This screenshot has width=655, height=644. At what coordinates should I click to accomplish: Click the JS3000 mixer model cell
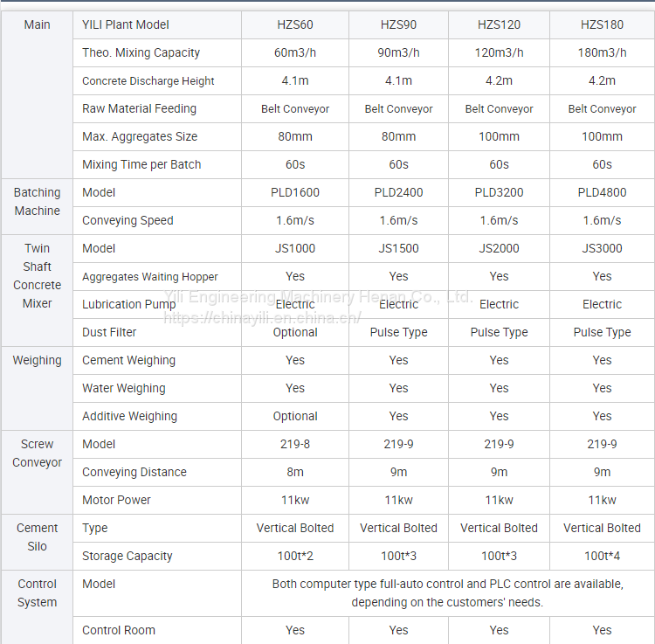click(602, 248)
